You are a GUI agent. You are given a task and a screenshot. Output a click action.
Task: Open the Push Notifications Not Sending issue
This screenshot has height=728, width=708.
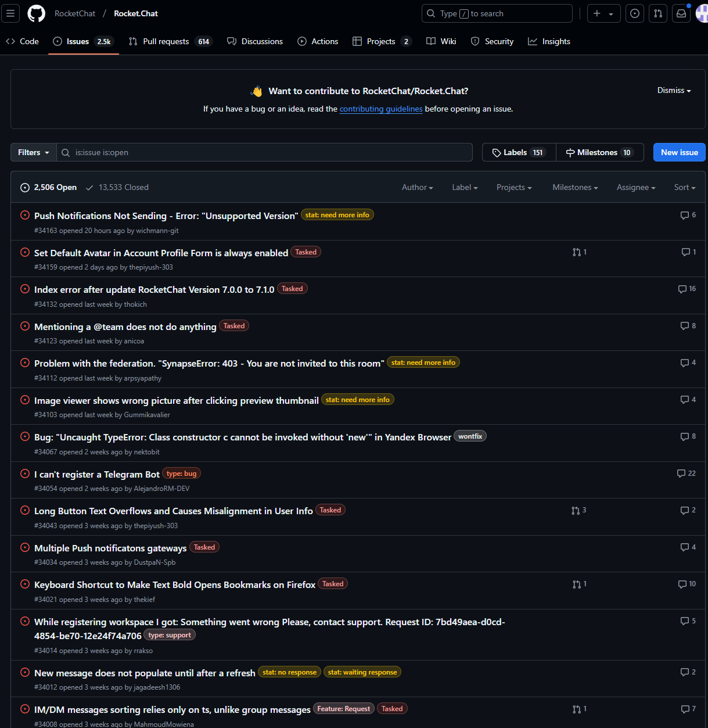[x=166, y=216]
